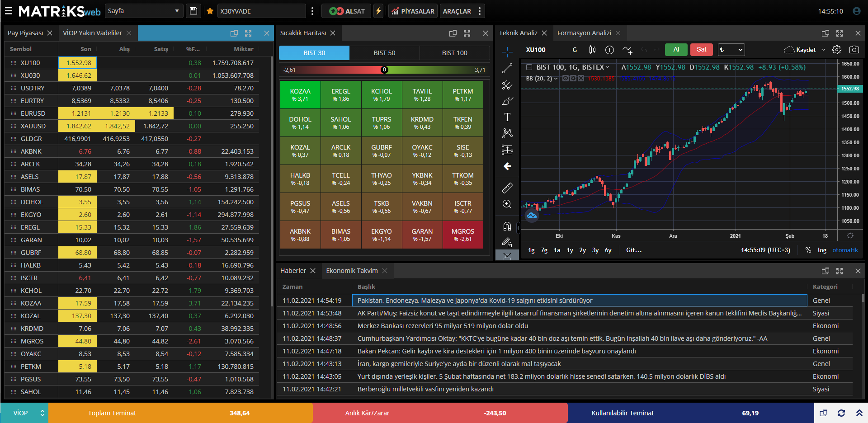Screen dimensions: 868x423
Task: Toggle log scale on chart
Action: (x=822, y=250)
